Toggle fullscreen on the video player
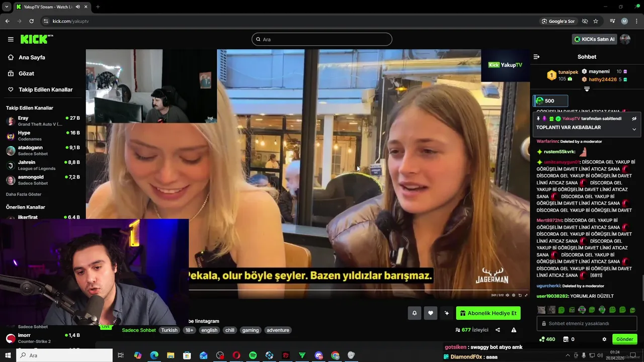 point(526,295)
